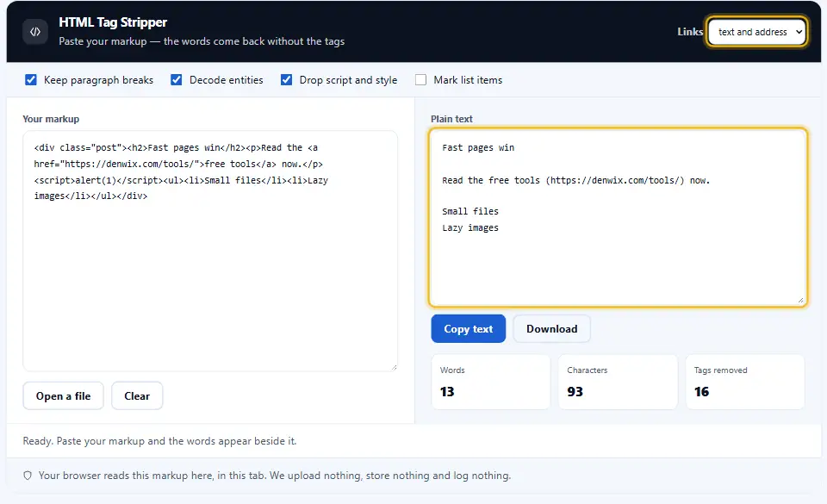Click the HTML Tag Stripper title

tap(113, 22)
